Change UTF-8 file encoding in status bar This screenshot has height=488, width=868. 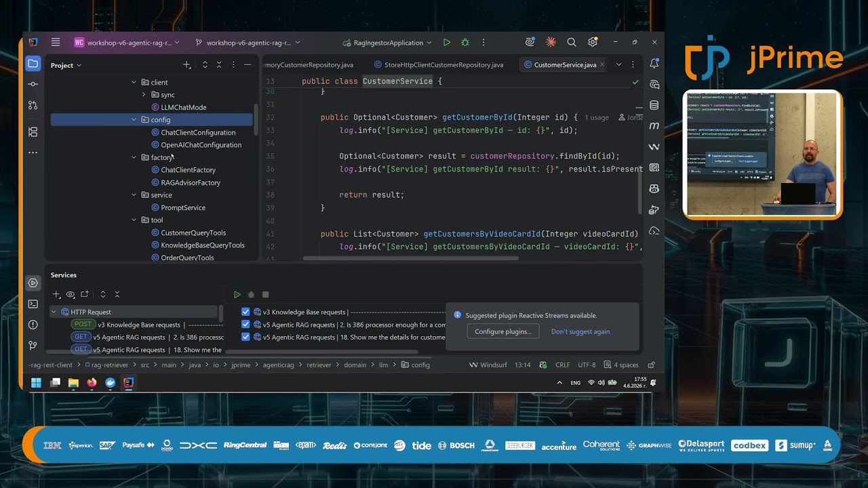pos(587,365)
